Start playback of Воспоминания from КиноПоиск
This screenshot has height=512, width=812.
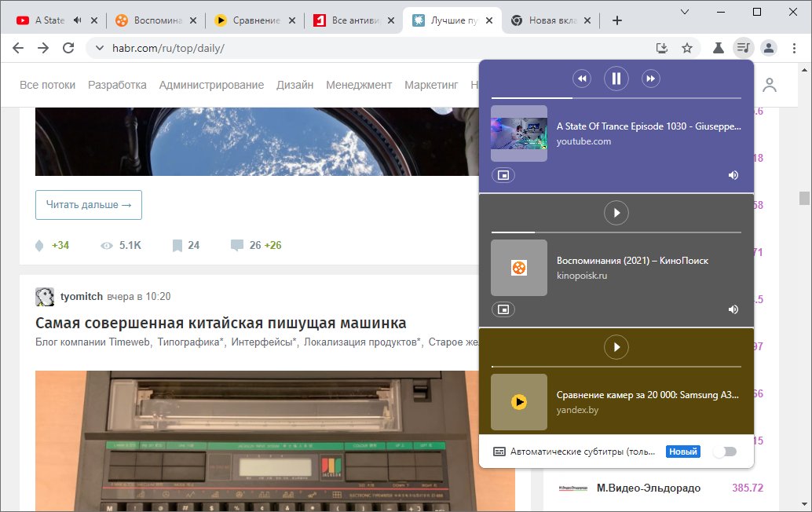616,212
